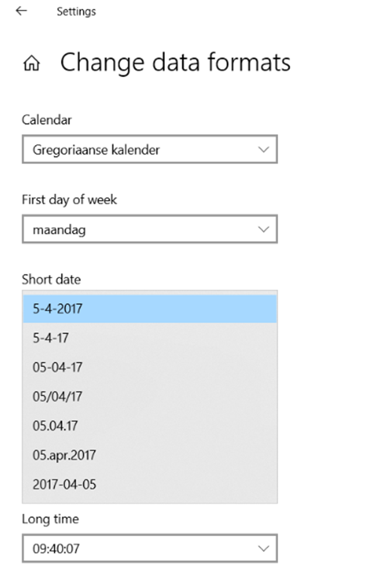The height and width of the screenshot is (588, 373).
Task: Select the 05.apr.2017 date format
Action: pos(150,455)
